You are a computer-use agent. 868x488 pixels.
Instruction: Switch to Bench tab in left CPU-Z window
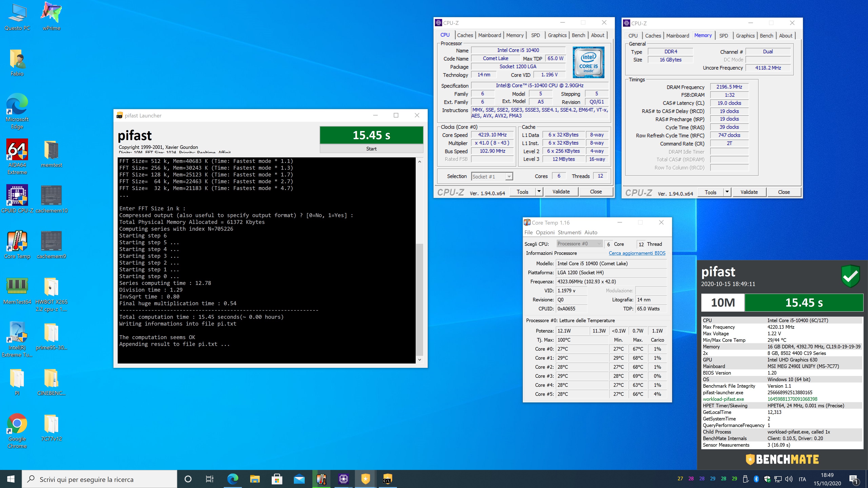coord(578,35)
